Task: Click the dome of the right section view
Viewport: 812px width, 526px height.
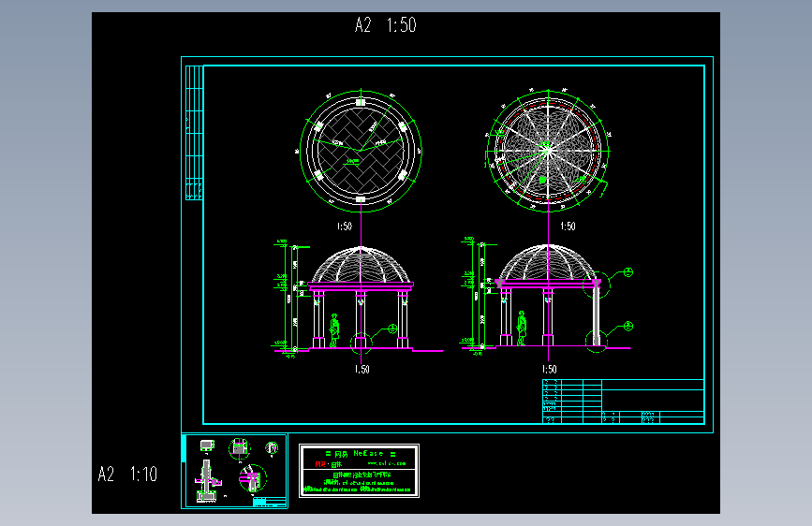Action: pyautogui.click(x=548, y=262)
